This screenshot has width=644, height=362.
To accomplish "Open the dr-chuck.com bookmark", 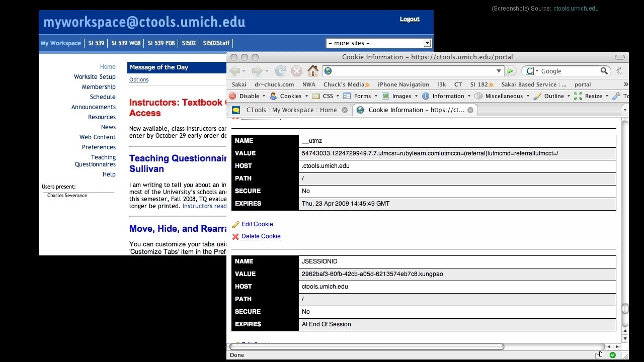I will (274, 84).
